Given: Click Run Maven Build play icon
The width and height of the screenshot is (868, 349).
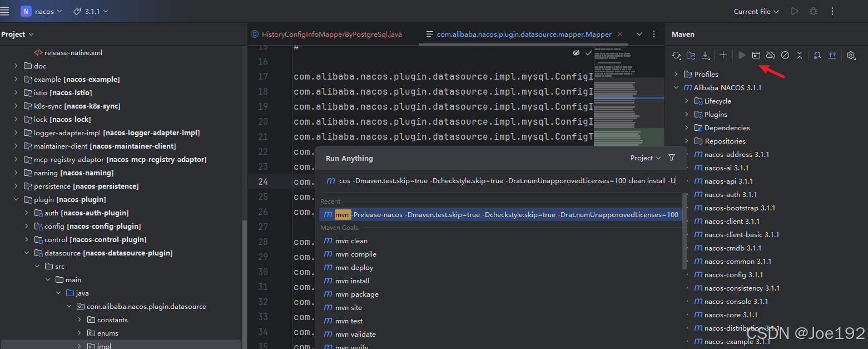Looking at the screenshot, I should pos(742,55).
